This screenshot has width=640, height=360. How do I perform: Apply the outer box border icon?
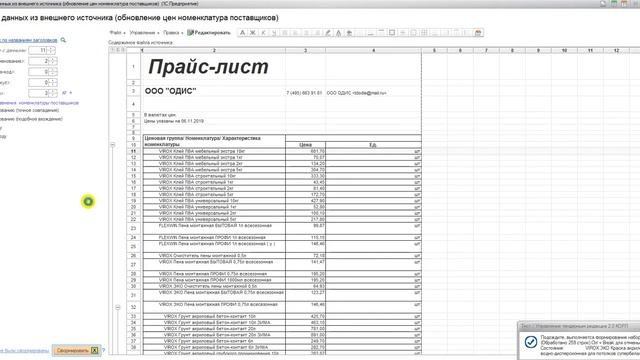[x=392, y=33]
